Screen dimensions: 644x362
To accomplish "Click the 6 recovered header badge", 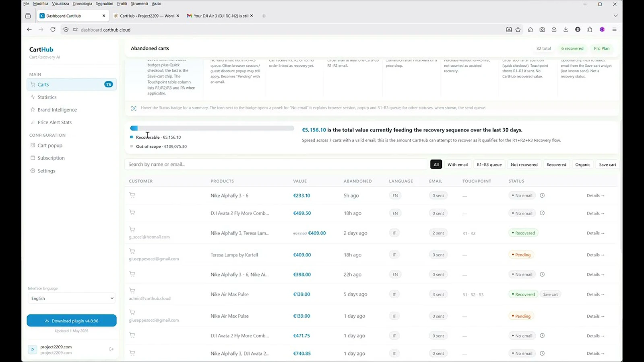I will click(572, 48).
